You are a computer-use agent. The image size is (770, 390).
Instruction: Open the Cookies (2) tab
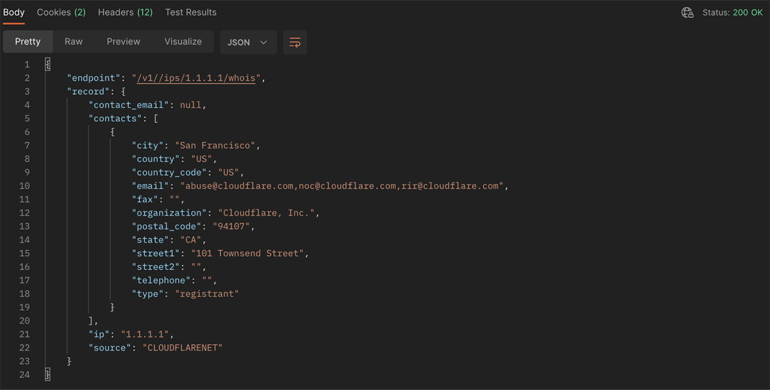[61, 12]
